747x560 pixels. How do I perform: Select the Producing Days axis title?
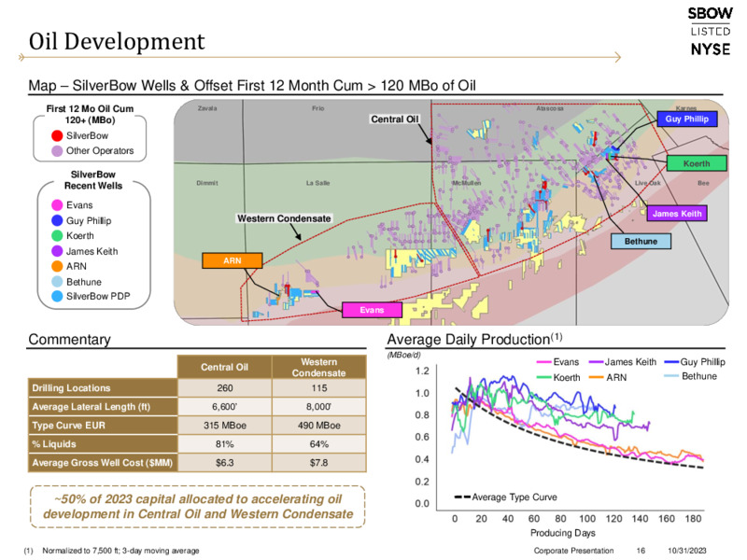pyautogui.click(x=563, y=533)
